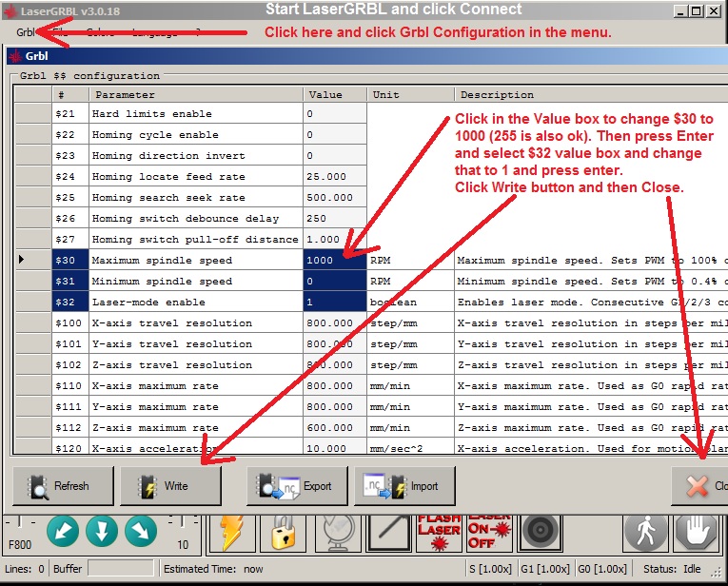Select the Value cell of $23 Homing direction invert
This screenshot has width=728, height=586.
coord(335,155)
